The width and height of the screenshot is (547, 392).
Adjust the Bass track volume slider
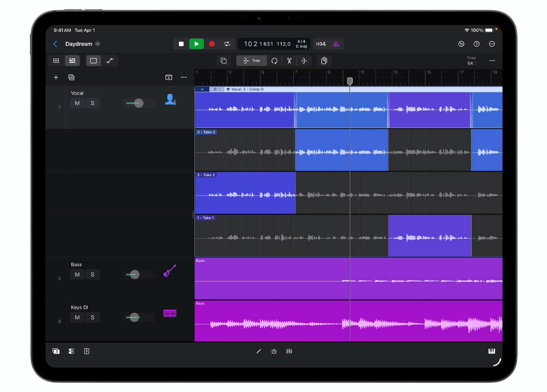click(135, 274)
